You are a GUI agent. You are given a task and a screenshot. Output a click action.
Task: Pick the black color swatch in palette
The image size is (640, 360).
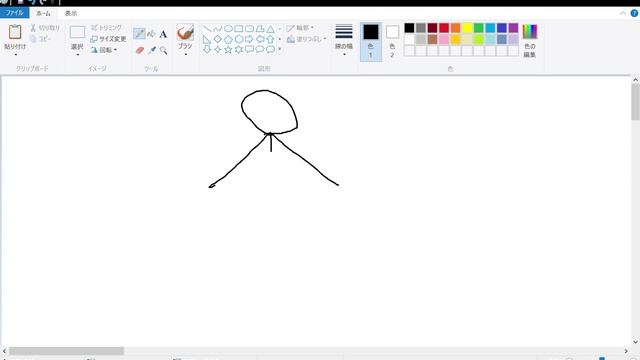pos(409,28)
